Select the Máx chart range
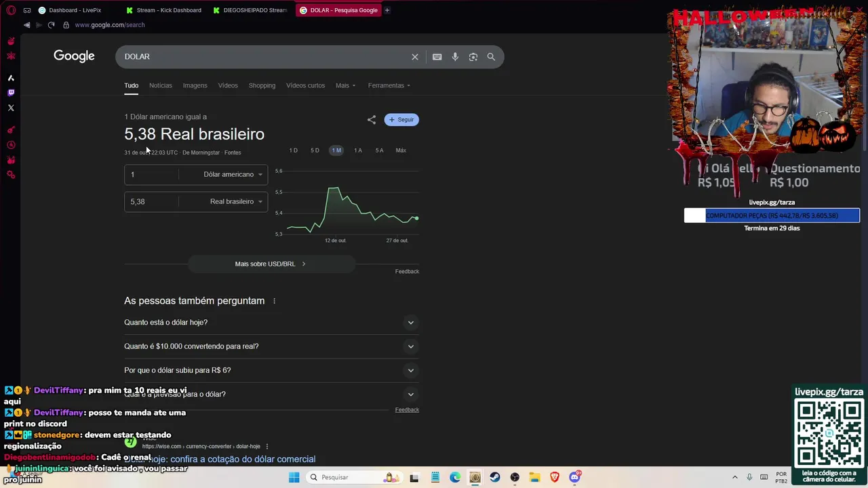 click(401, 150)
